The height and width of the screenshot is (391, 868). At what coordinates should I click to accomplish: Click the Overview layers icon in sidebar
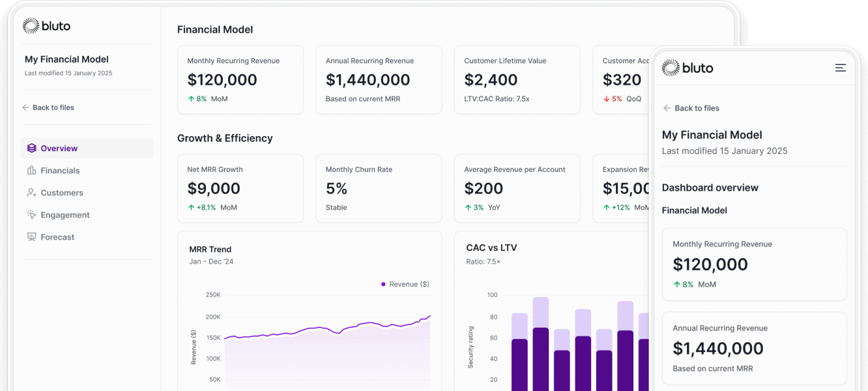tap(31, 149)
